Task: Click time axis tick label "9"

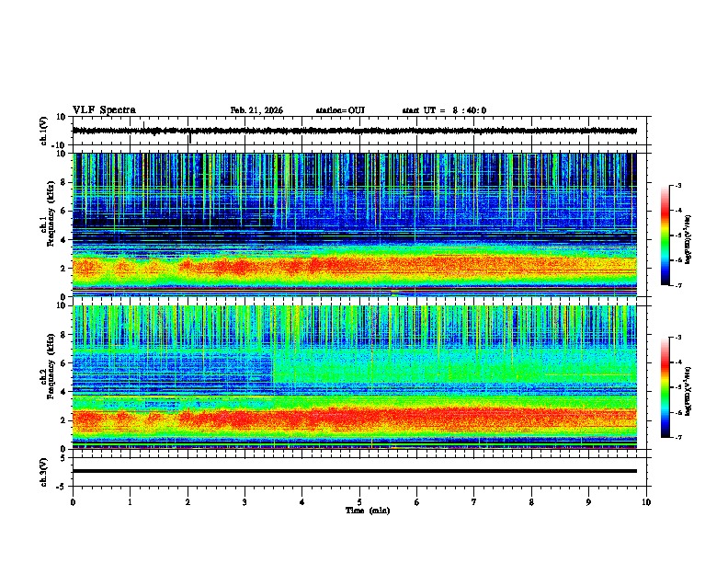Action: coord(588,502)
